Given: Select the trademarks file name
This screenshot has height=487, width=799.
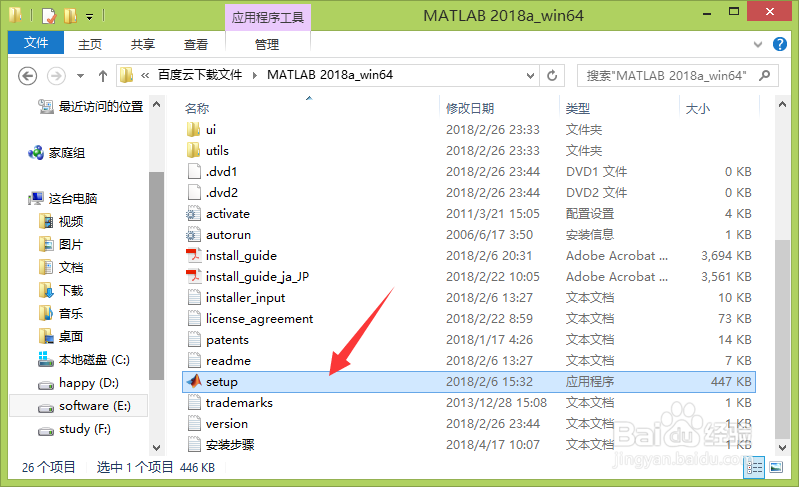Looking at the screenshot, I should point(239,402).
